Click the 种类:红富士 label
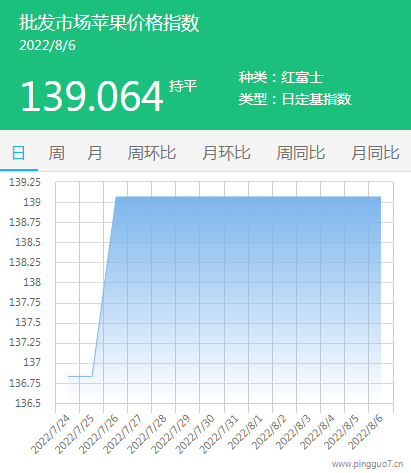The width and height of the screenshot is (411, 473). pyautogui.click(x=281, y=78)
